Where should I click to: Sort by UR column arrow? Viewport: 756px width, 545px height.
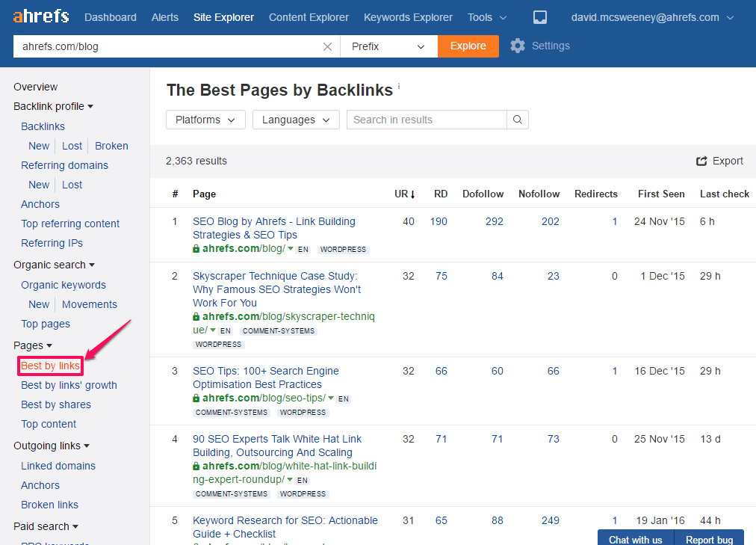(x=412, y=194)
